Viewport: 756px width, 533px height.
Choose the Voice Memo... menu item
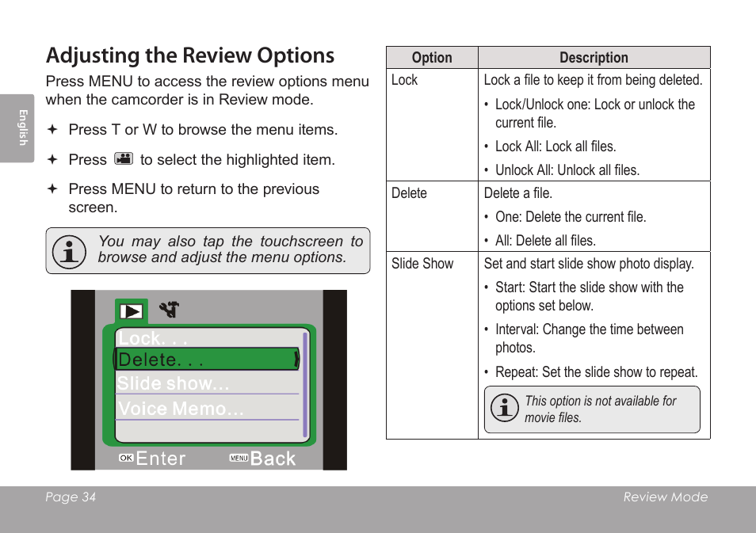(x=208, y=408)
